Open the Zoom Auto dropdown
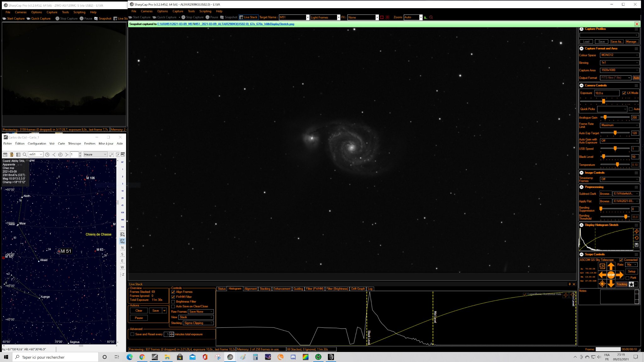Screen dimensions: 644x362 (x=413, y=17)
